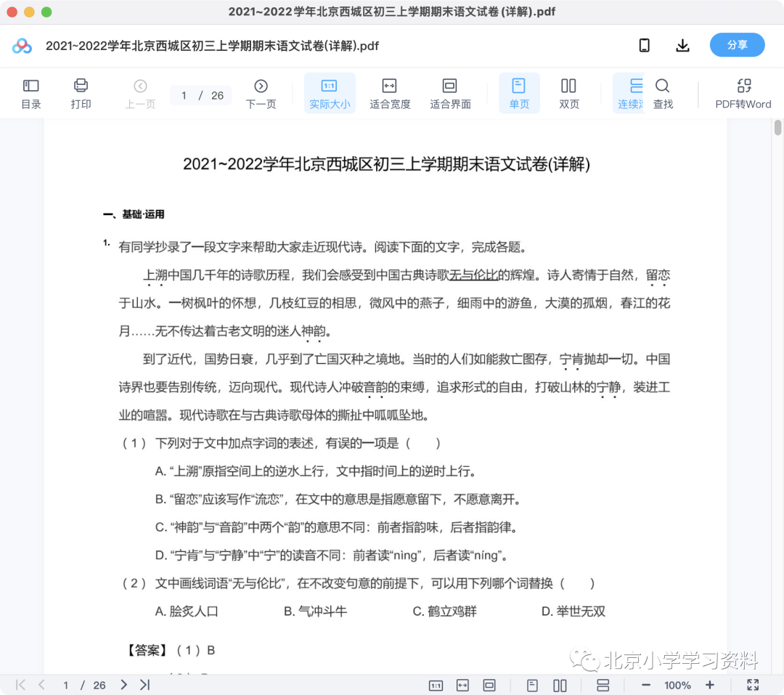The image size is (784, 695).
Task: Click the 打印 print icon
Action: pyautogui.click(x=81, y=94)
